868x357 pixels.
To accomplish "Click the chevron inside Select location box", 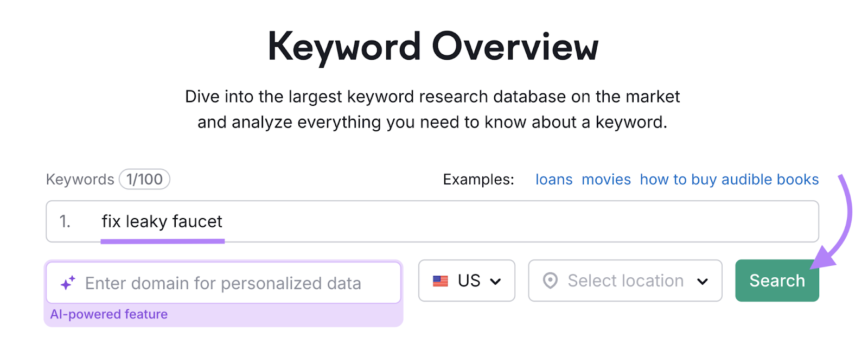I will pyautogui.click(x=703, y=282).
